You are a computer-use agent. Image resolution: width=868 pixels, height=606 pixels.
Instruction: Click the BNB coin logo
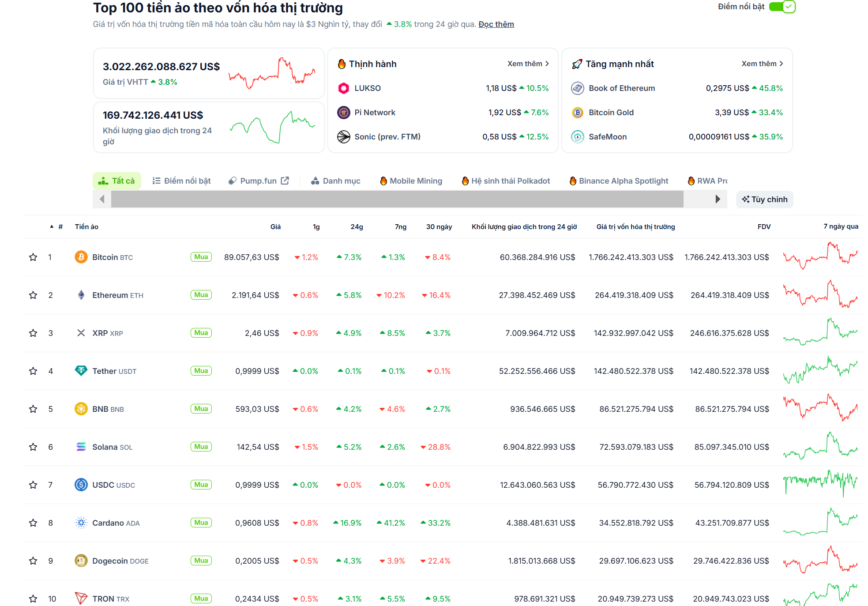(x=81, y=409)
